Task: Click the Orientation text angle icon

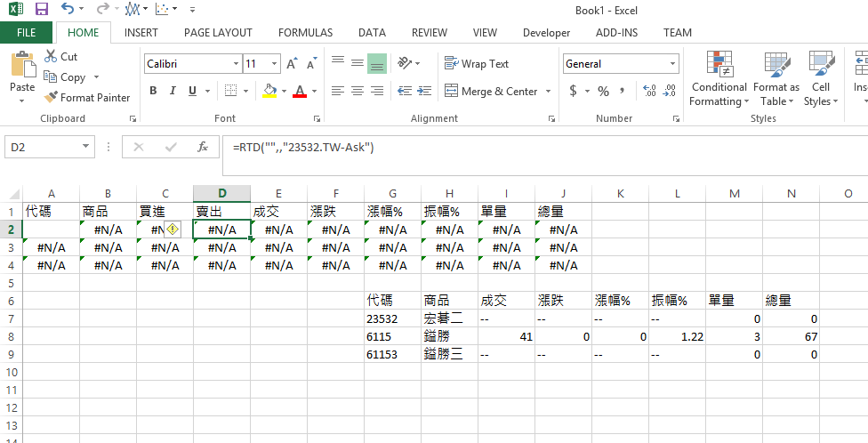Action: pyautogui.click(x=406, y=63)
